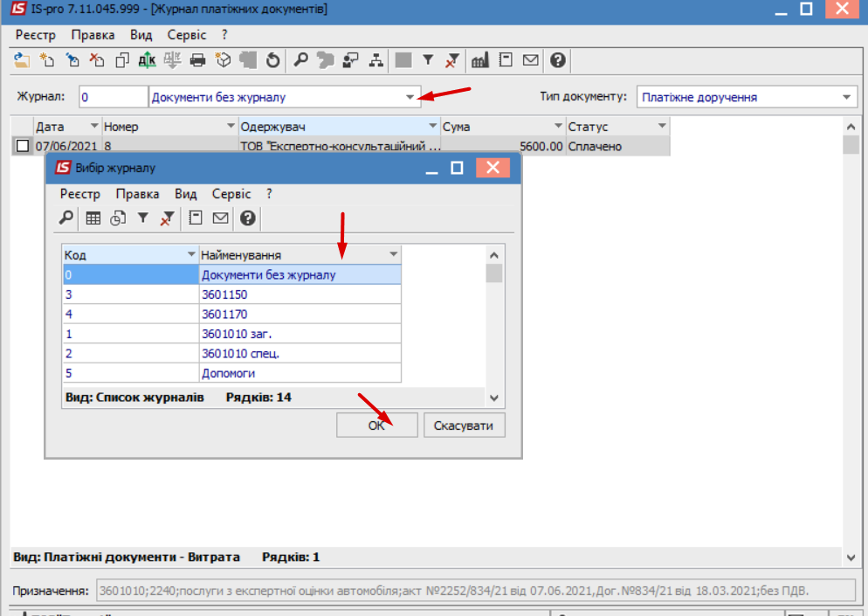Screen dimensions: 868x616
Task: Click the 'Сплачено' status cell
Action: click(617, 146)
